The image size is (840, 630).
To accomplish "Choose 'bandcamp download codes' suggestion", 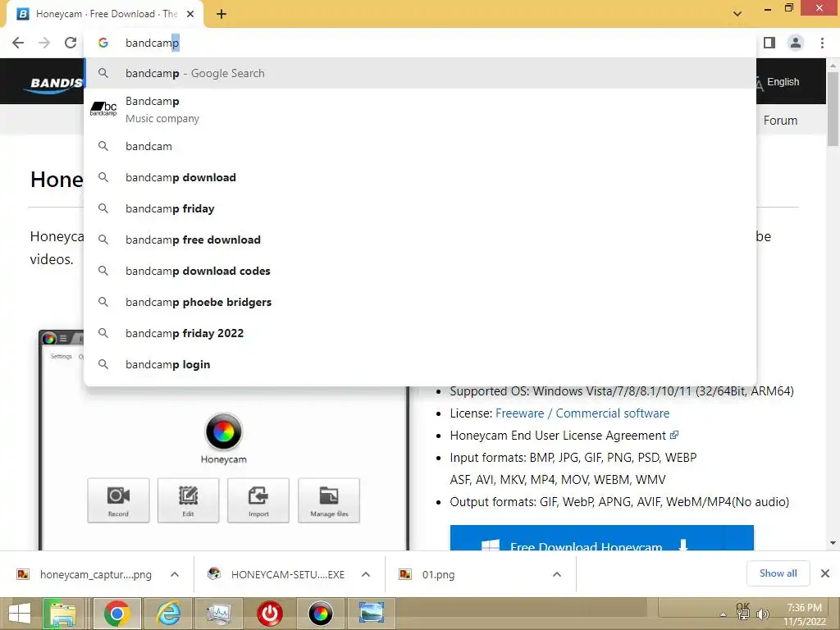I will (x=420, y=271).
